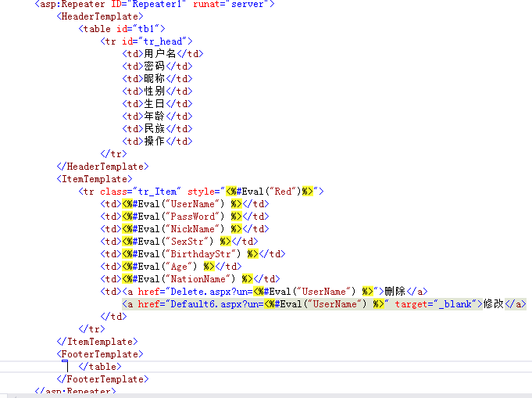Click the closing /HeaderTemplate tag
Screen dimensions: 532x398
103,167
